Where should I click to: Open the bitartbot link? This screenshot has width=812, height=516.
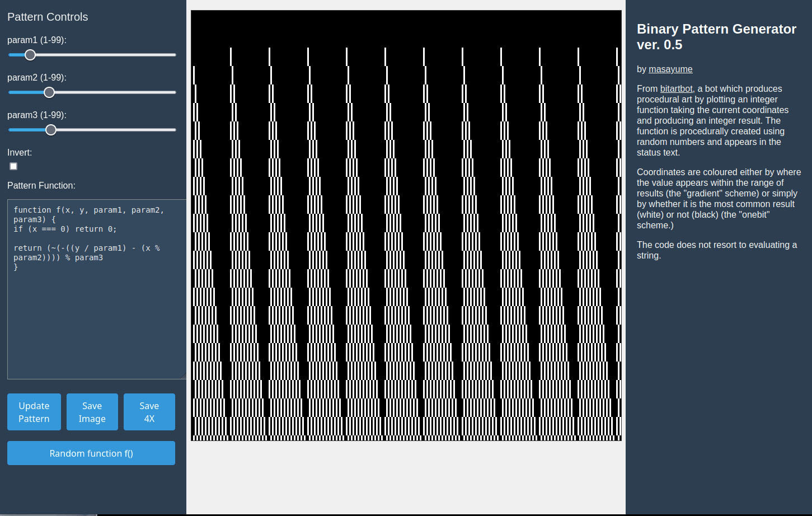[676, 88]
